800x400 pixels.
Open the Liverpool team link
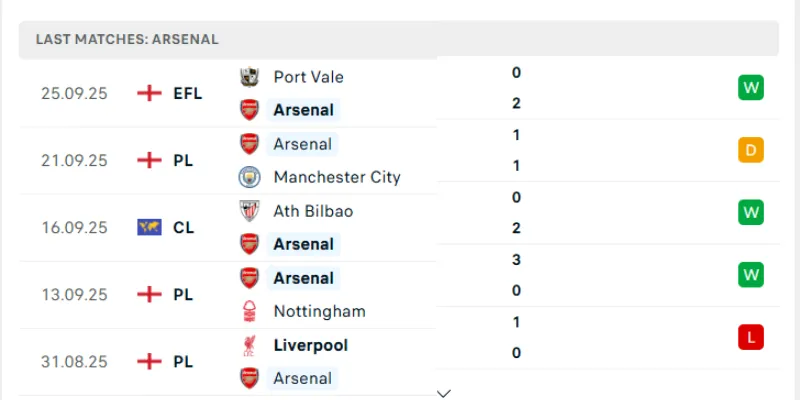(x=310, y=345)
